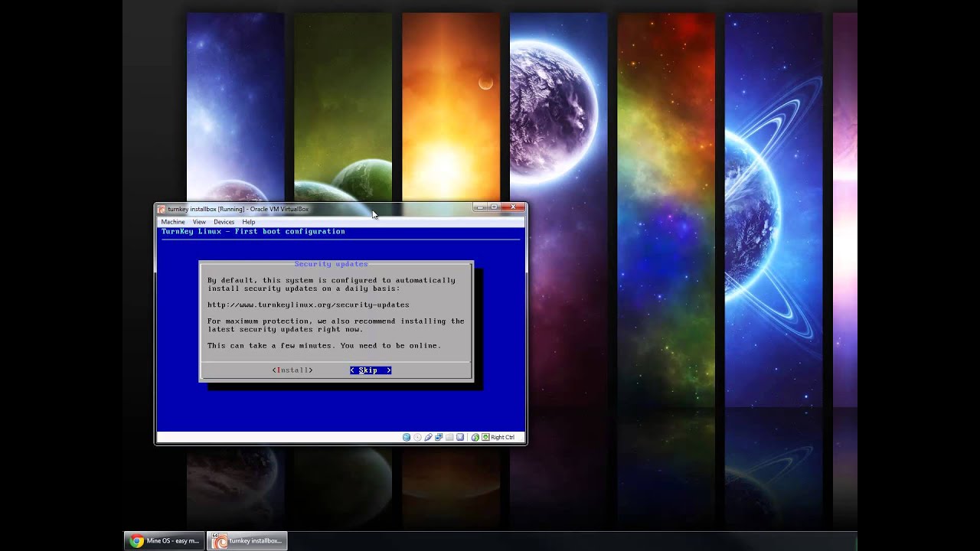Click 'You need to be online' text line
The height and width of the screenshot is (551, 980).
pyautogui.click(x=390, y=346)
